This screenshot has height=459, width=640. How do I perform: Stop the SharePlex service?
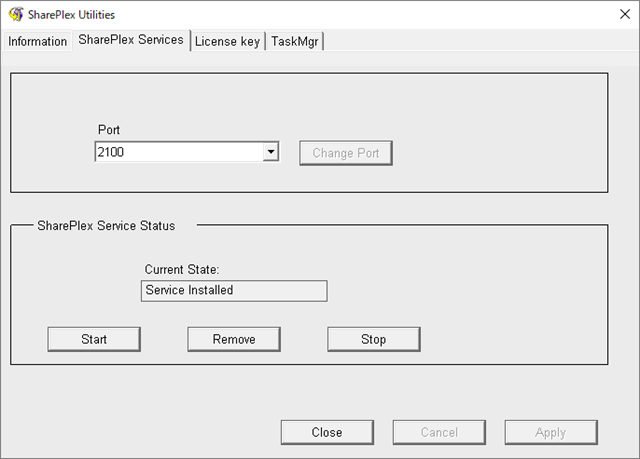(x=373, y=339)
